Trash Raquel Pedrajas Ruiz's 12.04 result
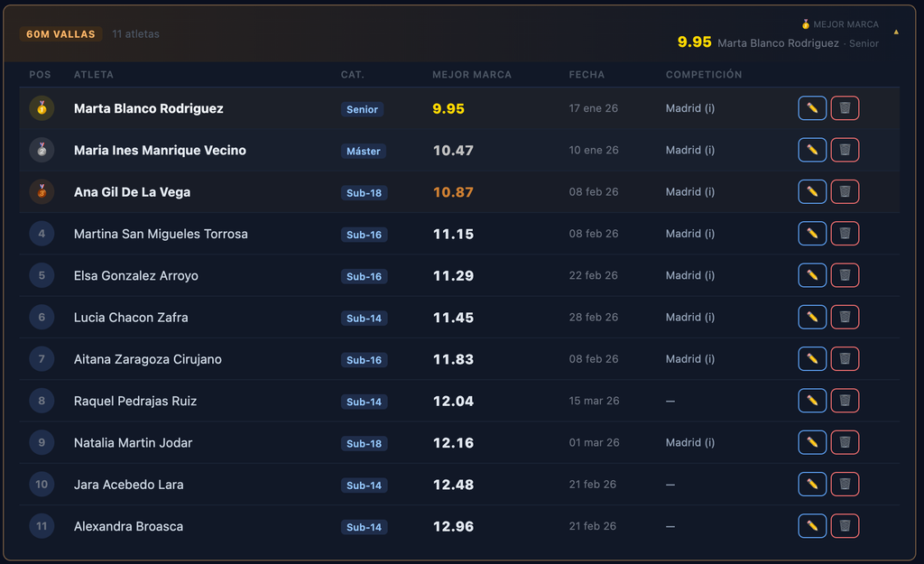This screenshot has width=924, height=564. 845,401
